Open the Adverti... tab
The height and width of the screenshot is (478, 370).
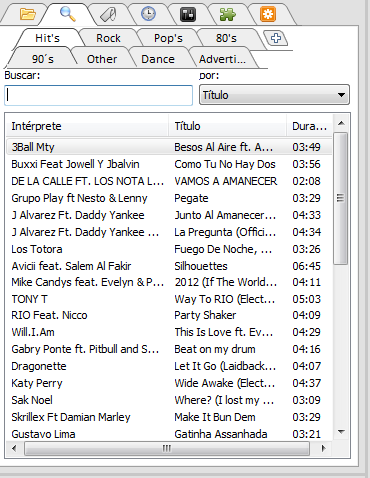(222, 59)
